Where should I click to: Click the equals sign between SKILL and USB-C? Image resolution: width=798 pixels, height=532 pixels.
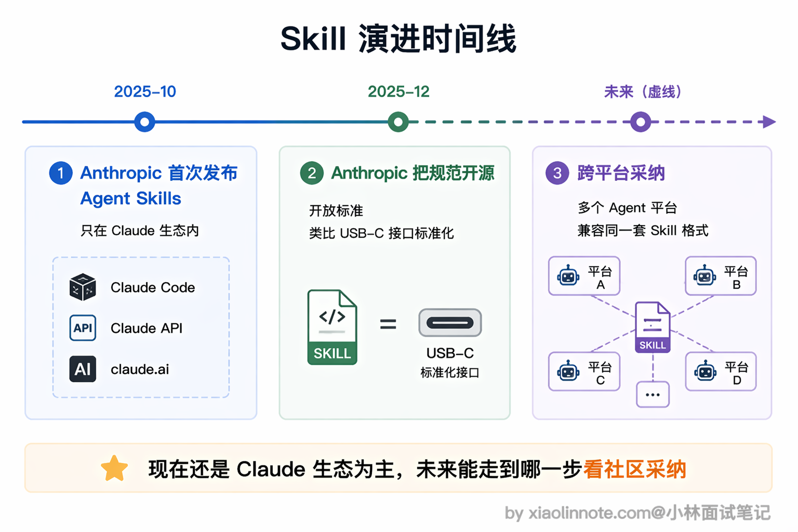pos(388,325)
